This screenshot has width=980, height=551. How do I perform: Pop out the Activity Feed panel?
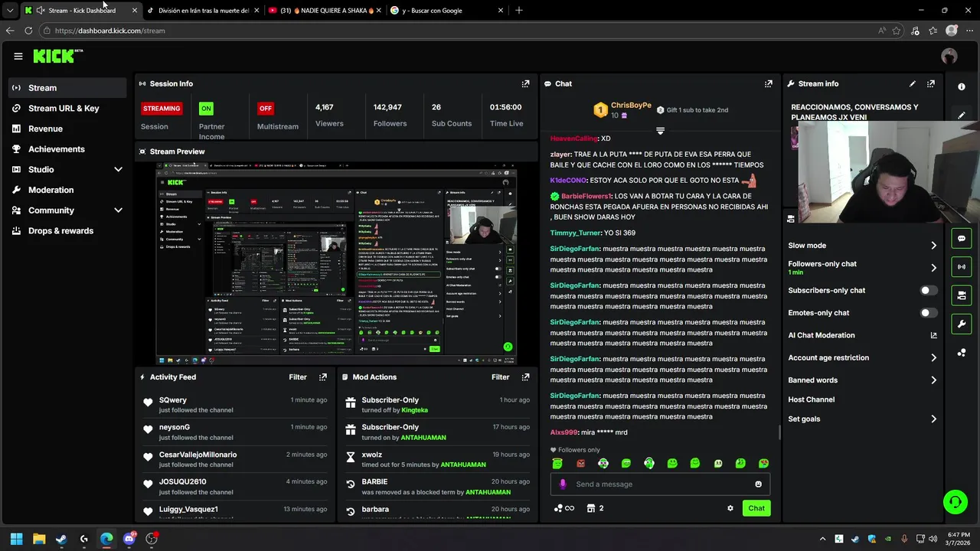click(323, 377)
